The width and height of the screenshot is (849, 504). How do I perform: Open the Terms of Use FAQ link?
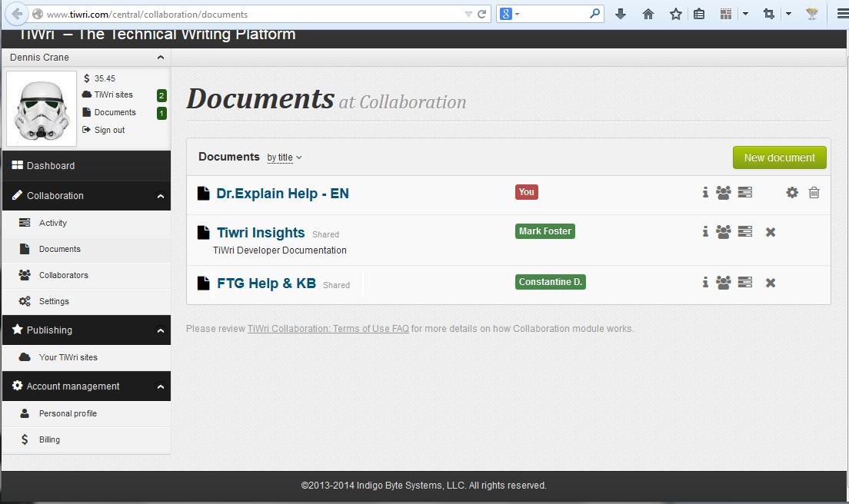pos(328,329)
